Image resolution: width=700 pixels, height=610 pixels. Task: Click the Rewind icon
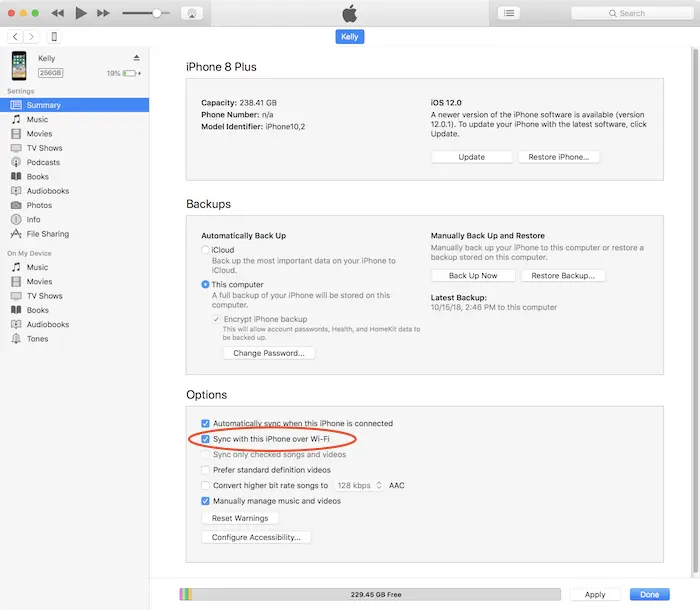pos(57,13)
